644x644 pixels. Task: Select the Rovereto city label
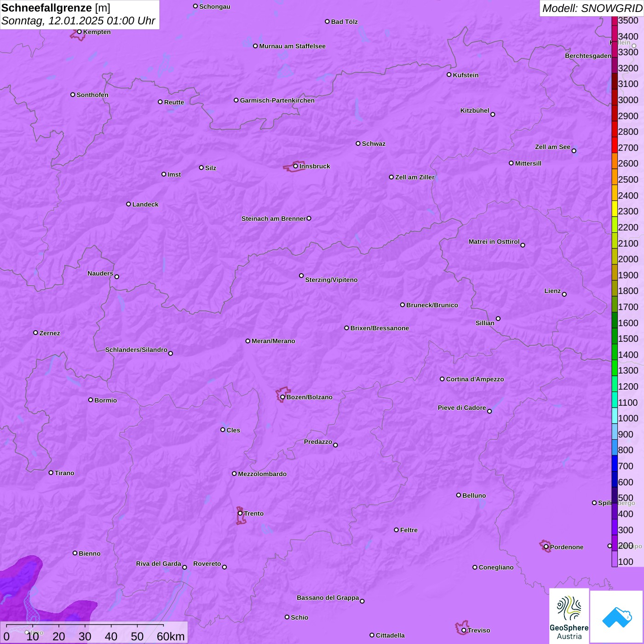(207, 563)
